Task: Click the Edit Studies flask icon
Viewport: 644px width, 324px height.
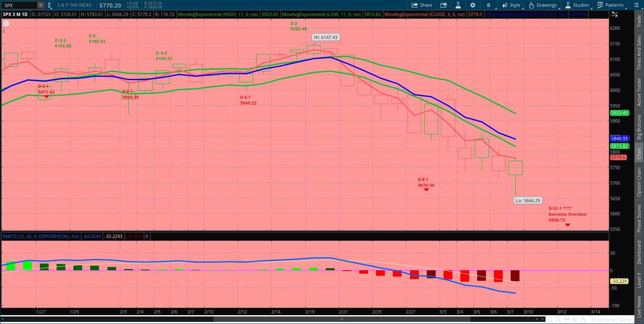Action: [458, 5]
